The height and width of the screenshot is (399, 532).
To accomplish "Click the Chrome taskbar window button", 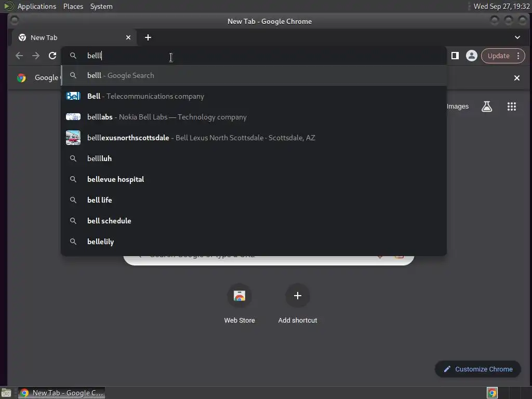I will click(61, 393).
